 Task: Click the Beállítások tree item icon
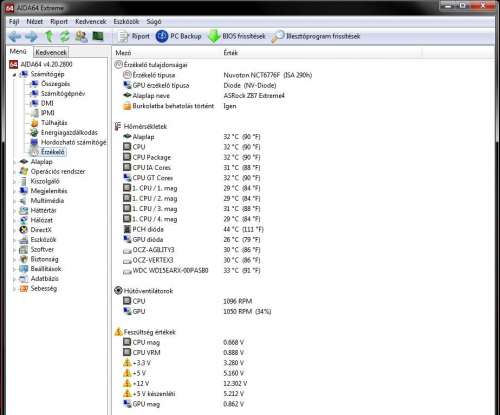click(23, 269)
